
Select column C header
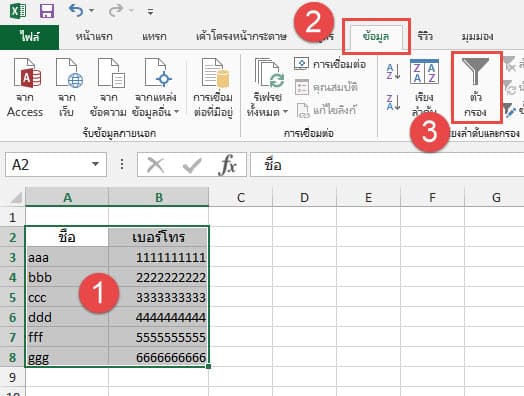click(x=241, y=197)
